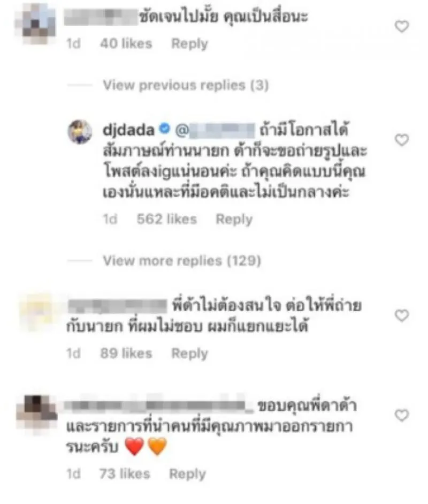The image size is (428, 504).
Task: Open the 89 likes count
Action: 126,353
